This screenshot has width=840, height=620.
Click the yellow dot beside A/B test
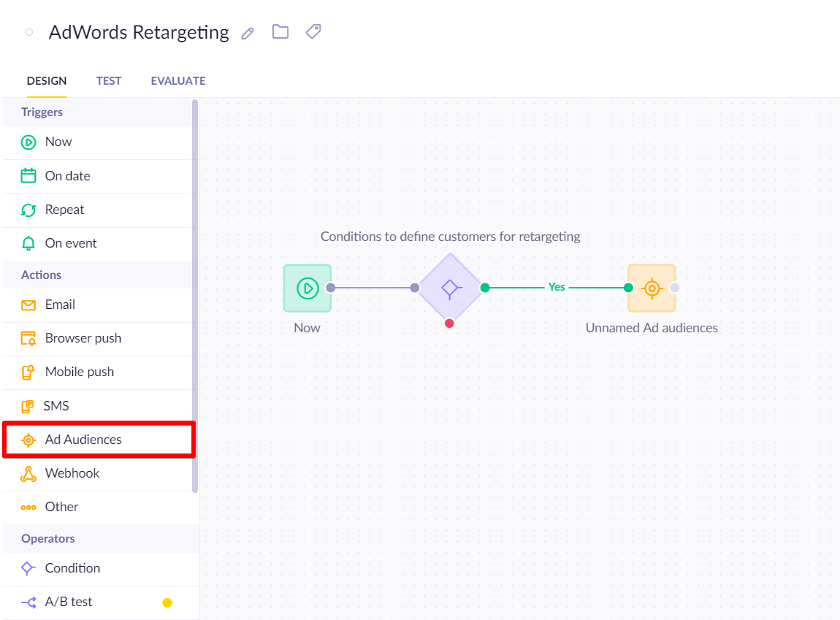click(167, 603)
